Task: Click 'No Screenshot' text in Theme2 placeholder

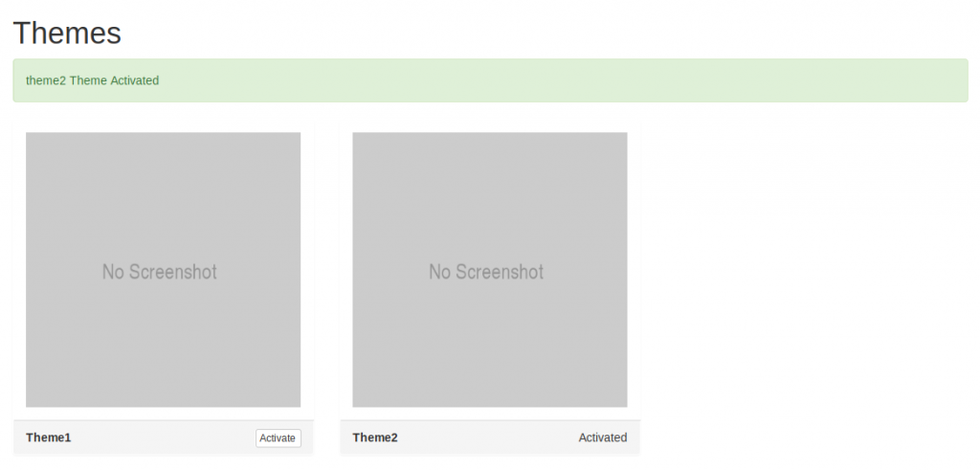Action: (486, 272)
